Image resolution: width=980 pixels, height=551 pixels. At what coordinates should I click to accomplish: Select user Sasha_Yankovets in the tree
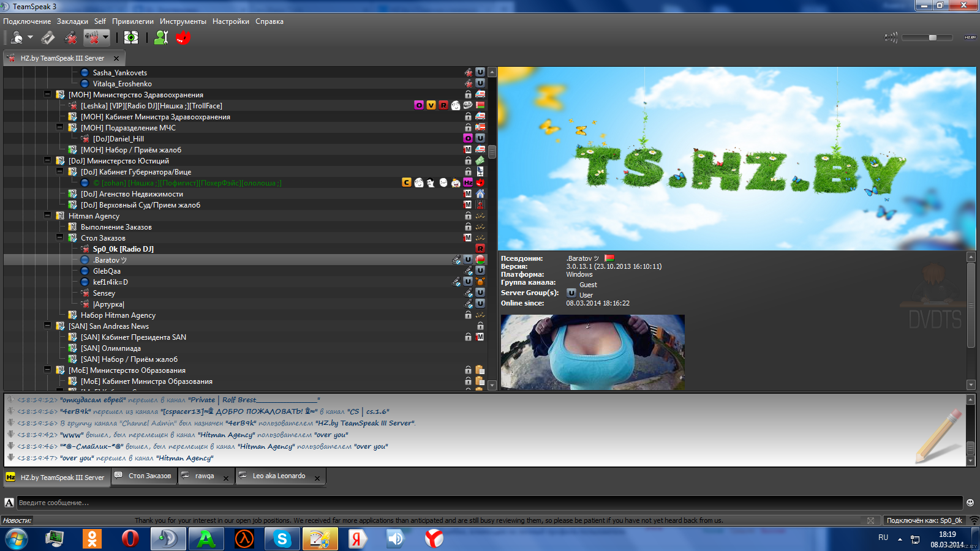120,73
